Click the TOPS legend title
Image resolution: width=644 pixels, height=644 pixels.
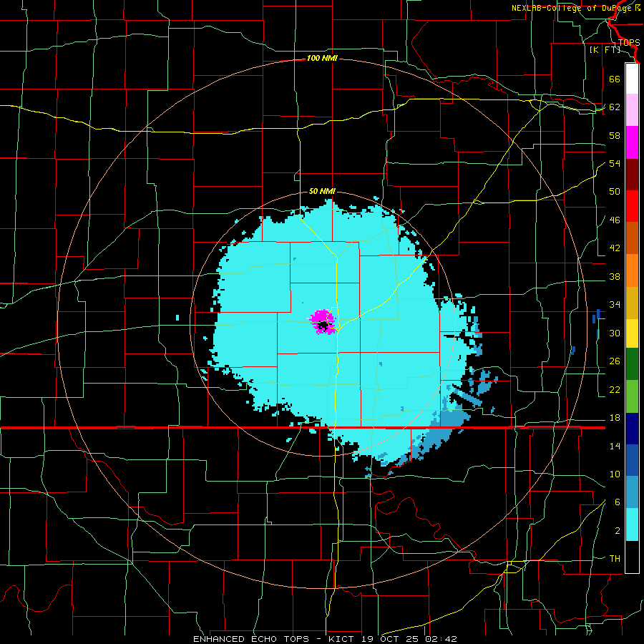tap(629, 43)
